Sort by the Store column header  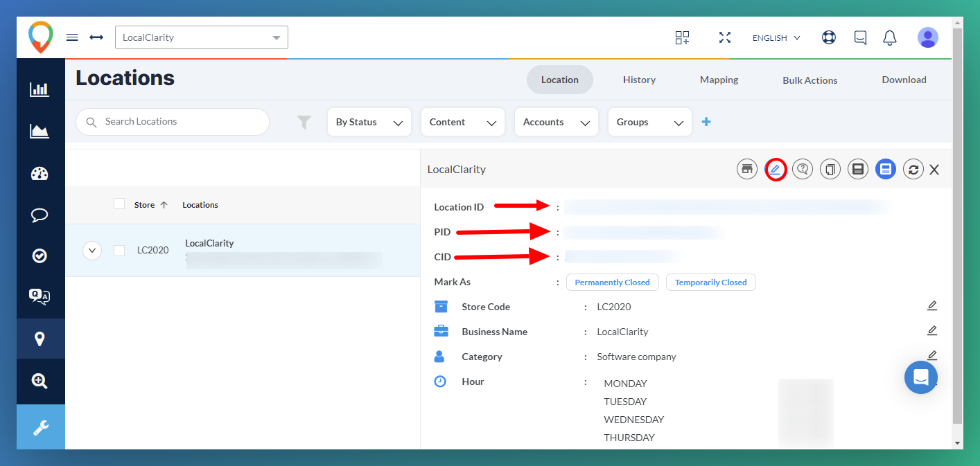coord(151,205)
